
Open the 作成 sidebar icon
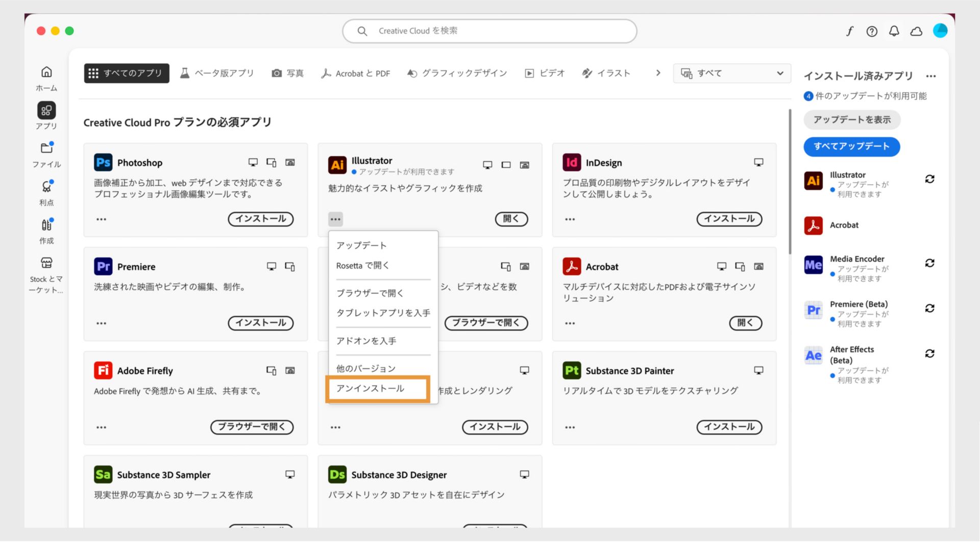pos(46,225)
